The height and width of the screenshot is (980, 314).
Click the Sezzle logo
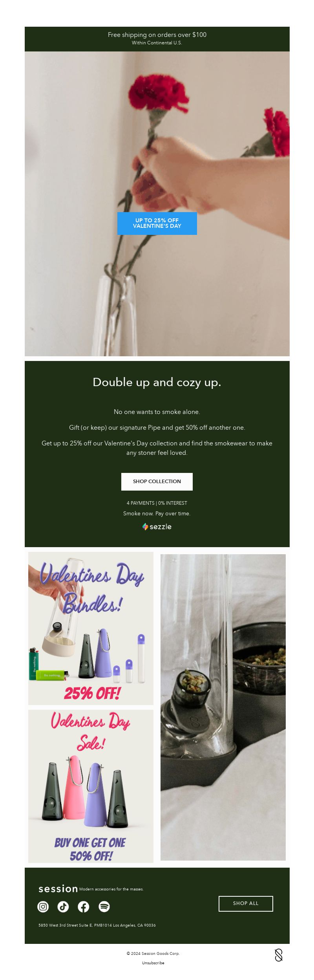(x=157, y=527)
